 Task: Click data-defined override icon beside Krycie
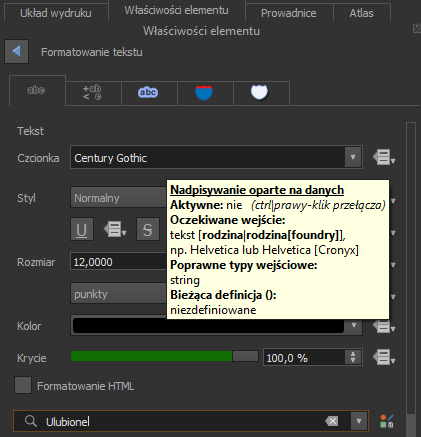[384, 358]
